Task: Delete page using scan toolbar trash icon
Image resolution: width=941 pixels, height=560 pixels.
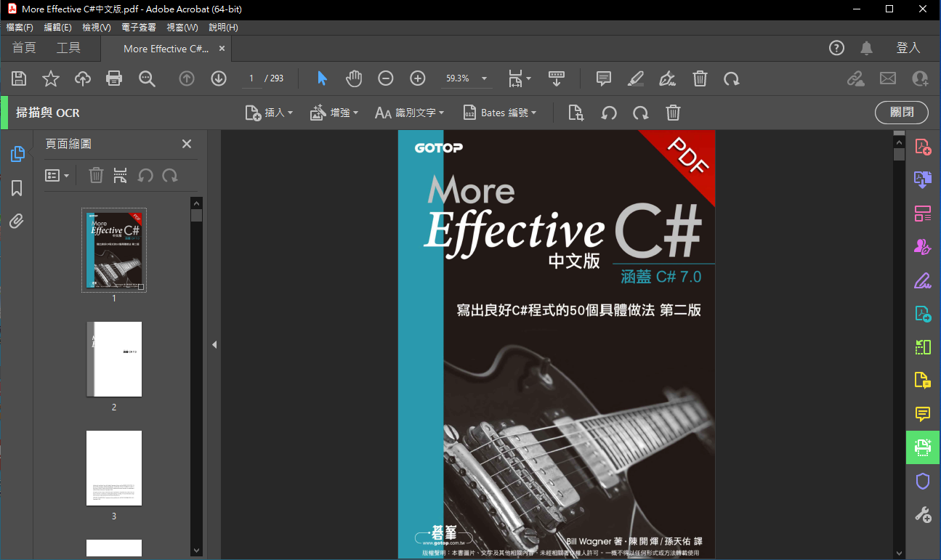Action: pyautogui.click(x=673, y=113)
